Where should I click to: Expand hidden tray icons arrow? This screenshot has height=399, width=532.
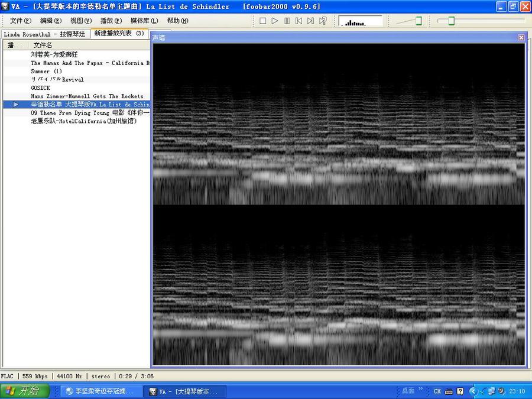(473, 391)
